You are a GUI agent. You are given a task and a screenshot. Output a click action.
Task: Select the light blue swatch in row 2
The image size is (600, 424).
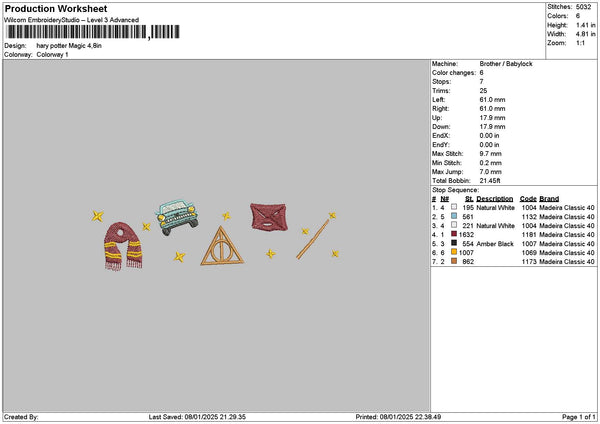(x=454, y=216)
